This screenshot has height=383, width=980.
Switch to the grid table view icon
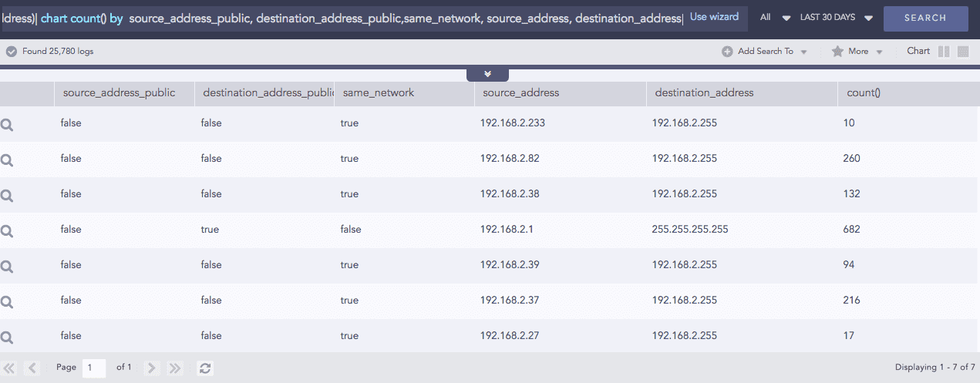963,52
